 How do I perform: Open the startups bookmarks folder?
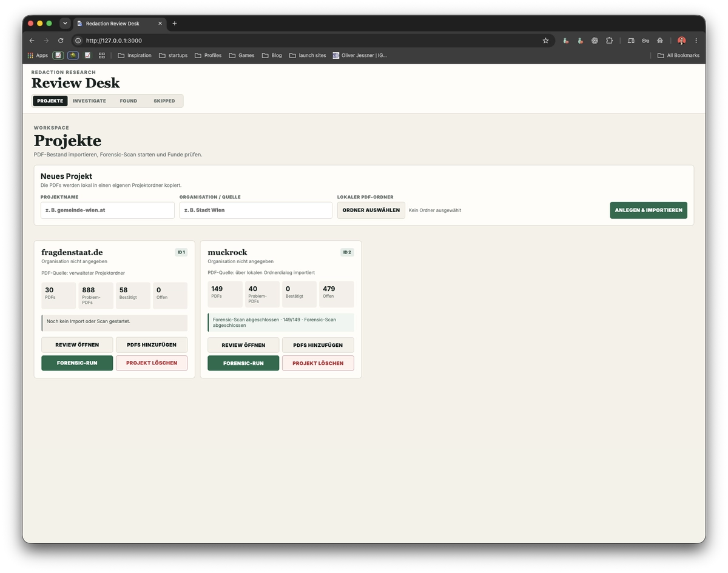(x=174, y=55)
